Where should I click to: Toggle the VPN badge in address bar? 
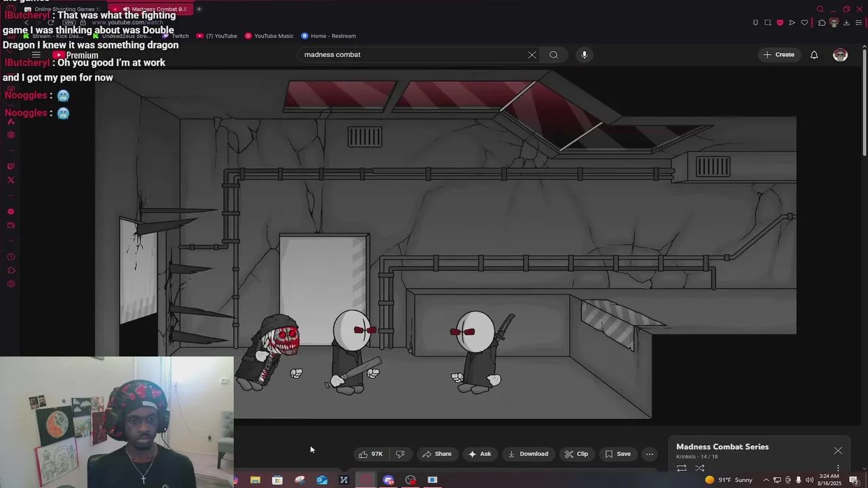pos(68,22)
